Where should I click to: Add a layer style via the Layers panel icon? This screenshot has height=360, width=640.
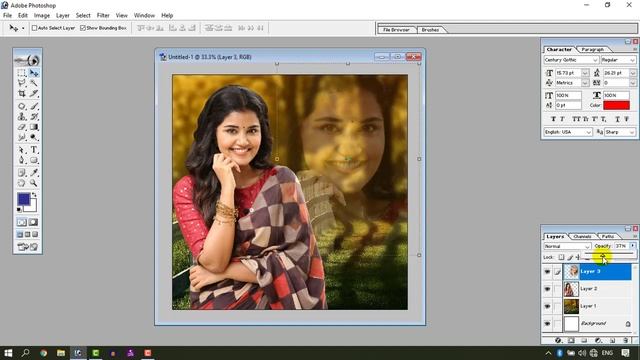558,340
